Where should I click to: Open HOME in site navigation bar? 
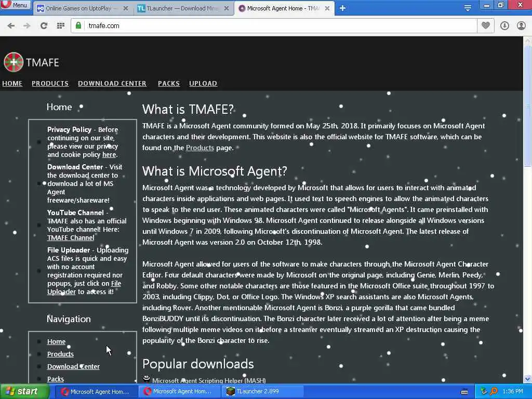12,84
